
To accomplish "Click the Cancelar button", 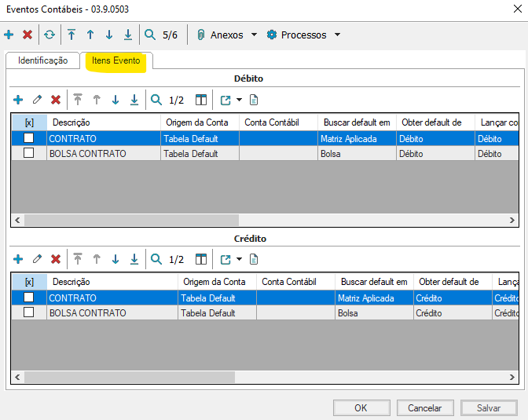I will [425, 408].
